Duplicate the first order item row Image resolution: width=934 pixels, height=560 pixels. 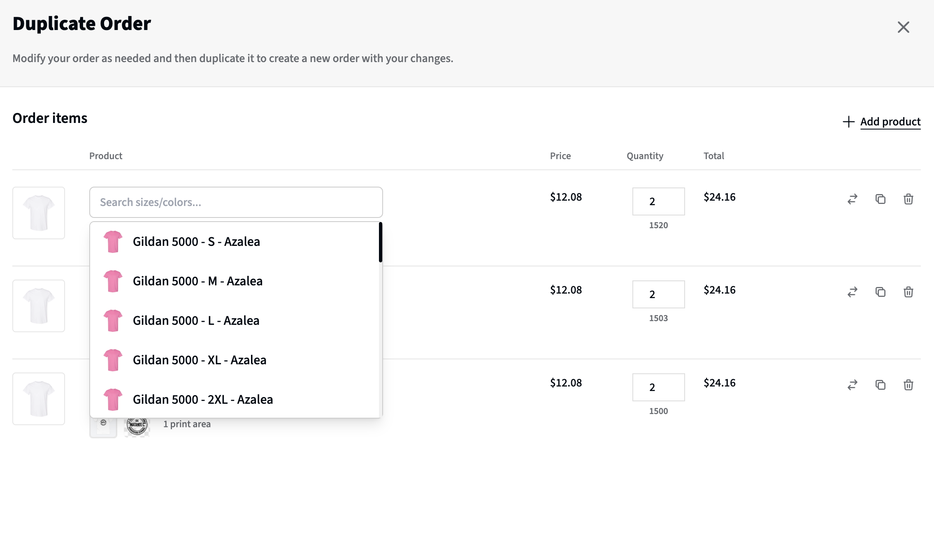pyautogui.click(x=880, y=199)
